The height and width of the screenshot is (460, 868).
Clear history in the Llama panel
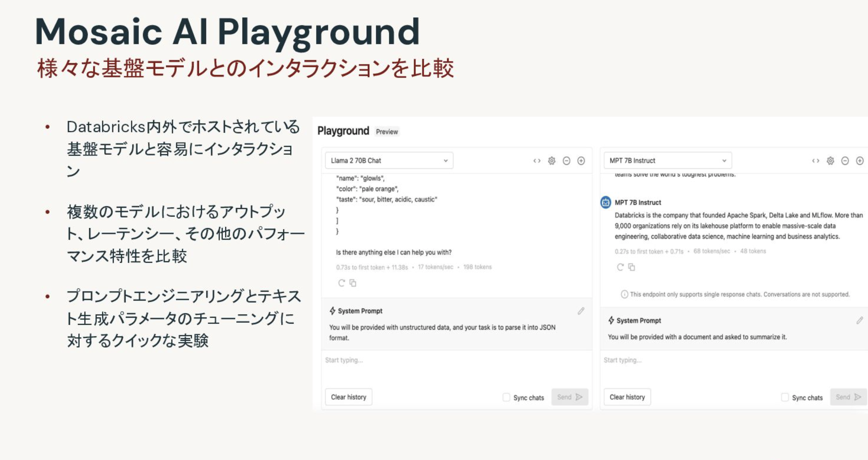[348, 397]
